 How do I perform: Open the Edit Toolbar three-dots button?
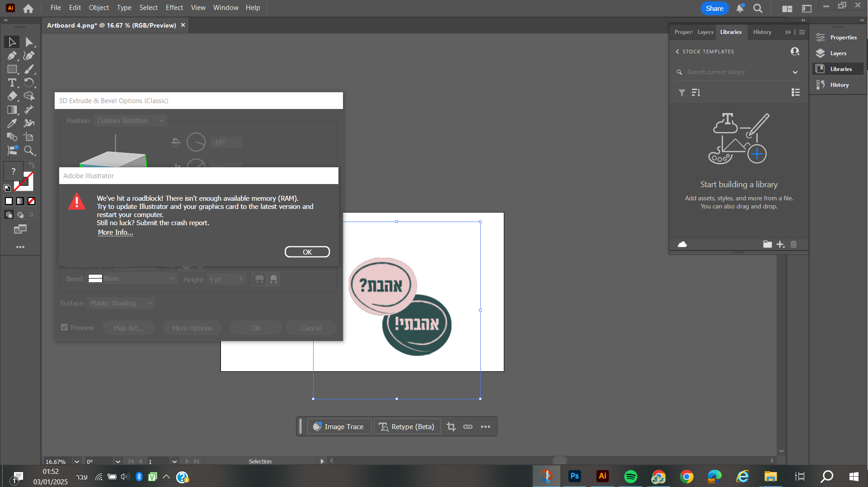[20, 247]
